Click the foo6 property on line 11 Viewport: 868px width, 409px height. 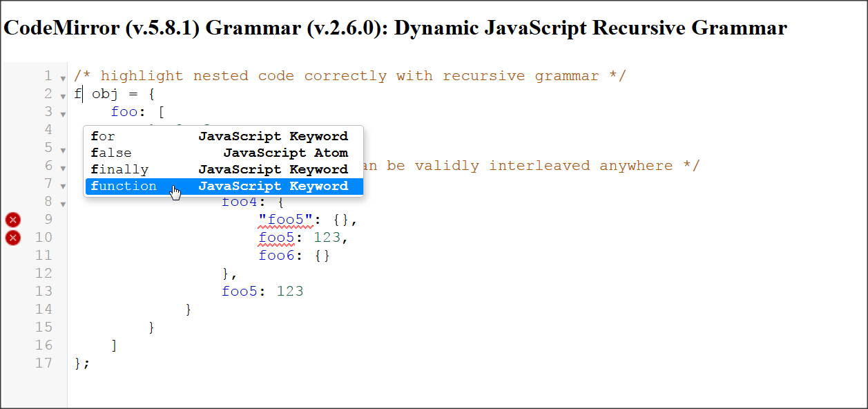coord(277,256)
